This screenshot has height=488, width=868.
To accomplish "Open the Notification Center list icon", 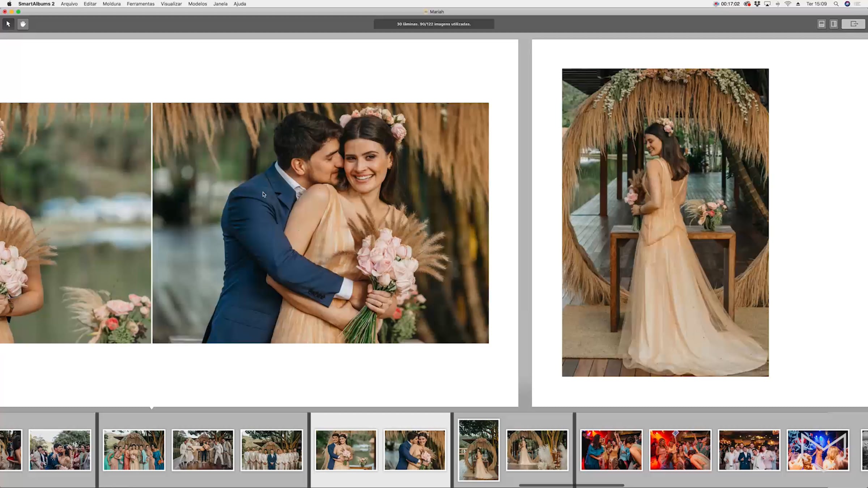I will [857, 4].
